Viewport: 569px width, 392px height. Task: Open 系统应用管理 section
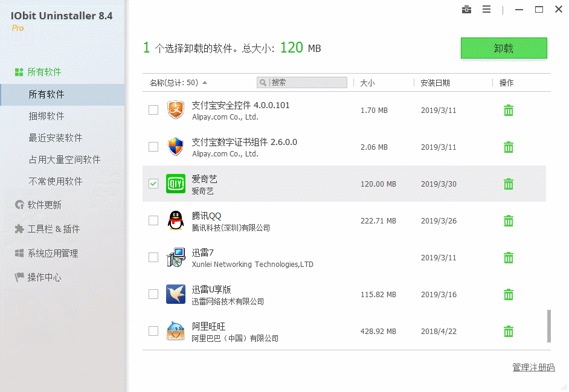coord(53,253)
